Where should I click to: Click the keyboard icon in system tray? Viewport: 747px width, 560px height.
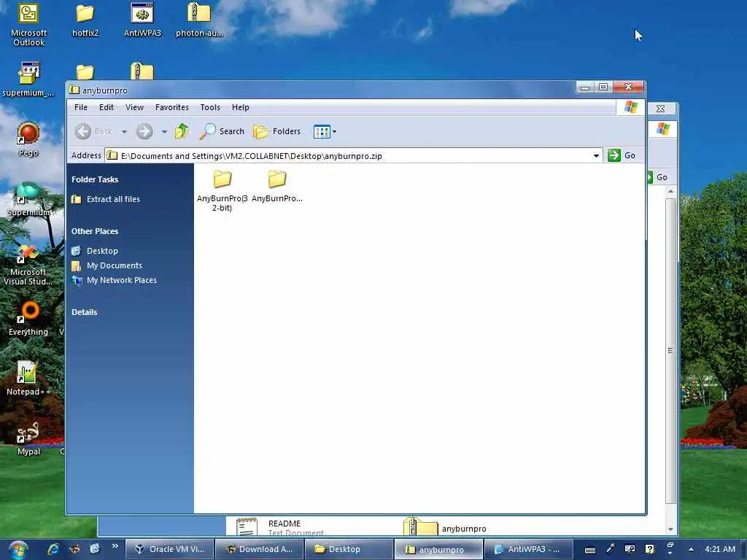589,550
